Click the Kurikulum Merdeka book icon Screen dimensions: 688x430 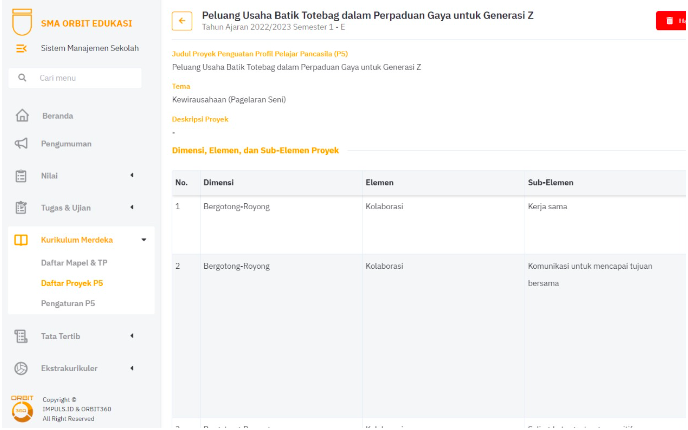coord(21,240)
